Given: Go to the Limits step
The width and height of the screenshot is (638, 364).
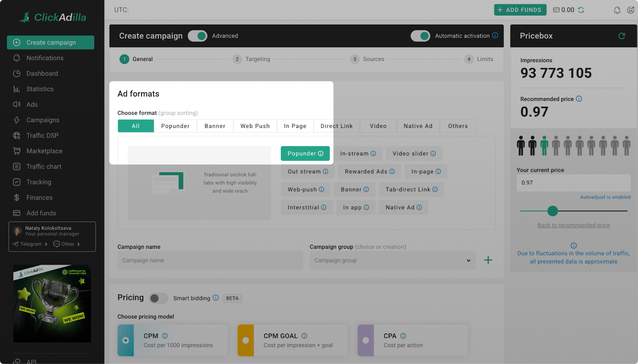Looking at the screenshot, I should (479, 59).
